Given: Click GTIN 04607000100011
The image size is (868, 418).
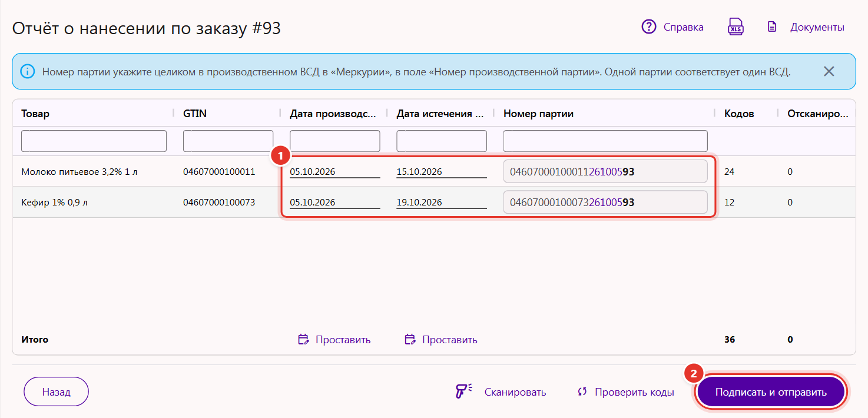Looking at the screenshot, I should pos(219,172).
